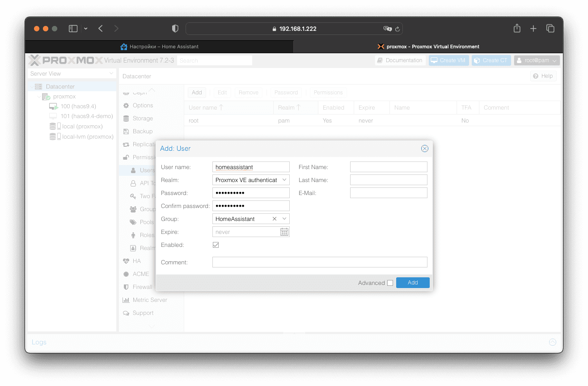Switch to the Home Assistant browser tab
Screen dimensions: 588x386
pos(160,47)
